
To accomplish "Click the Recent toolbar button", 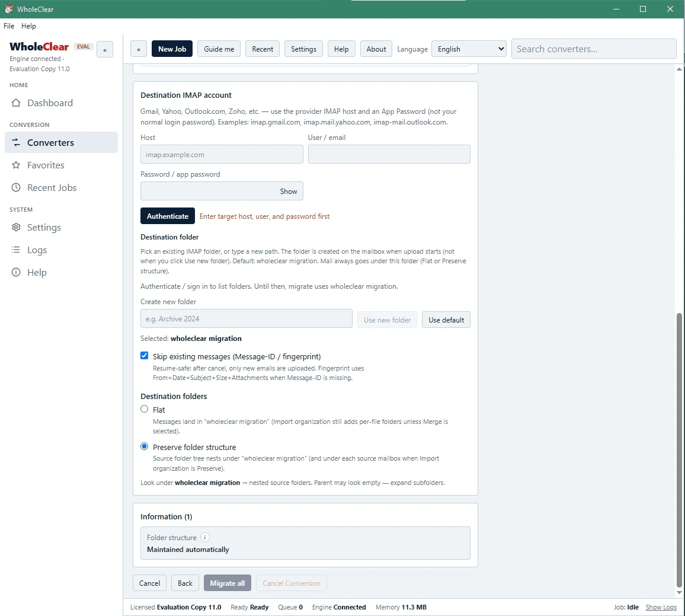I will (x=263, y=49).
